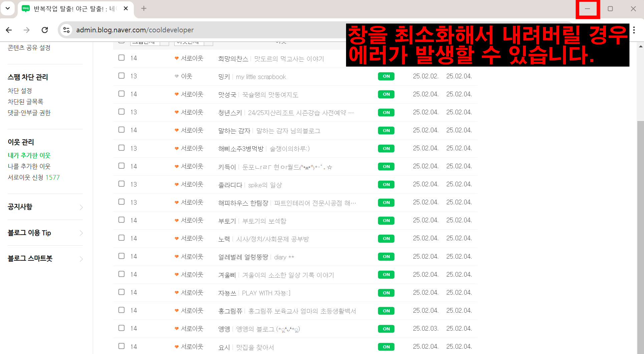Click the heart icon in 키득이 row

pyautogui.click(x=177, y=166)
